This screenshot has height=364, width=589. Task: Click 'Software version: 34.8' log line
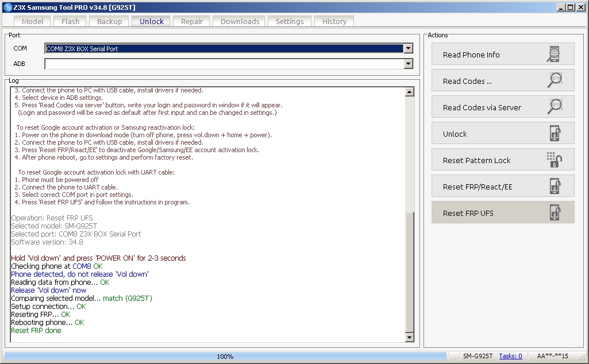point(47,242)
